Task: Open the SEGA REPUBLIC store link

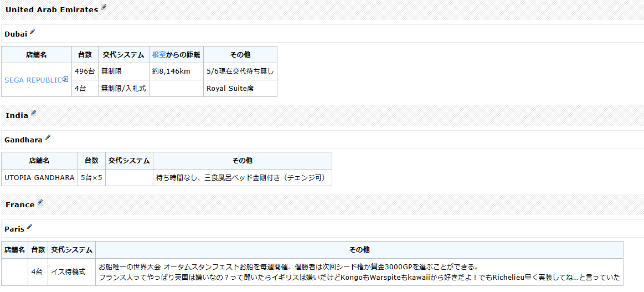Action: click(33, 80)
